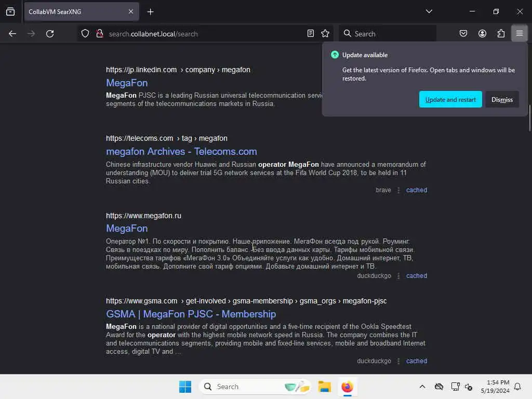
Task: Open the MegaFon LinkedIn result
Action: click(127, 83)
